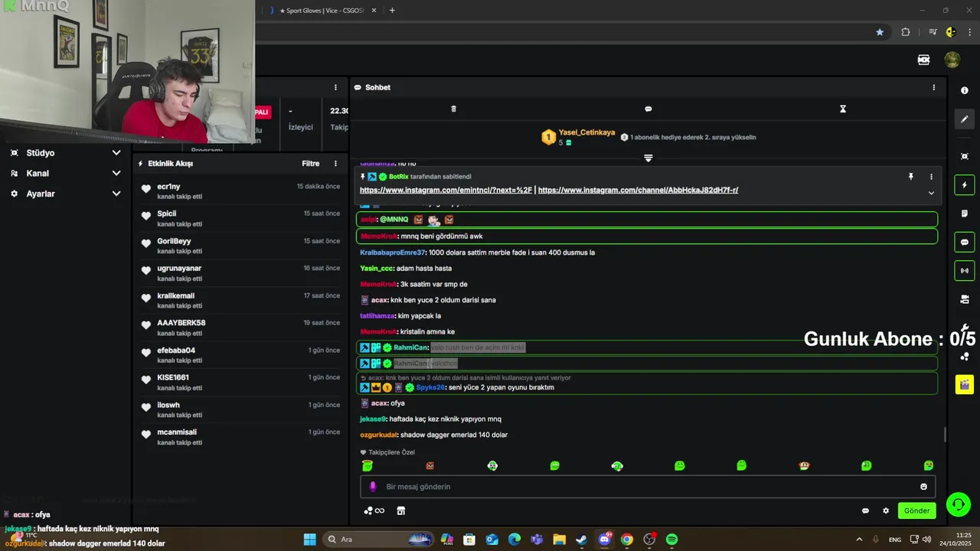This screenshot has height=551, width=980.
Task: Open the Instagram channel link in pinned message
Action: (638, 190)
